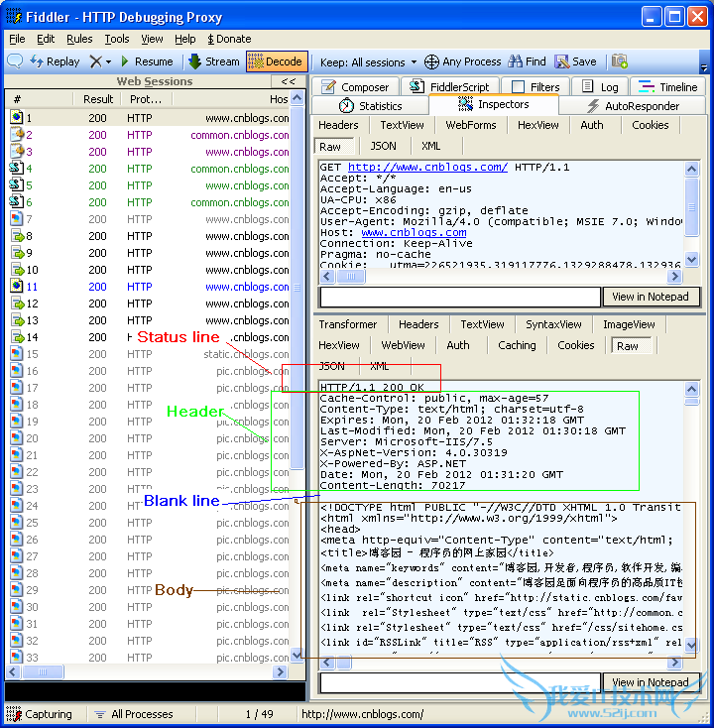714x728 pixels.
Task: Toggle the Decode button
Action: point(277,61)
